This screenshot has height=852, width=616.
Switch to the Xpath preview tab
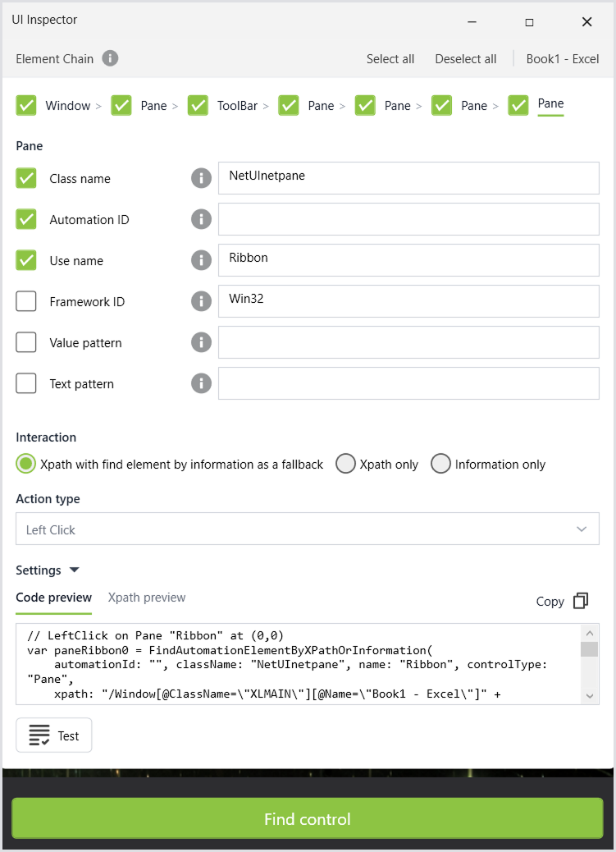147,598
